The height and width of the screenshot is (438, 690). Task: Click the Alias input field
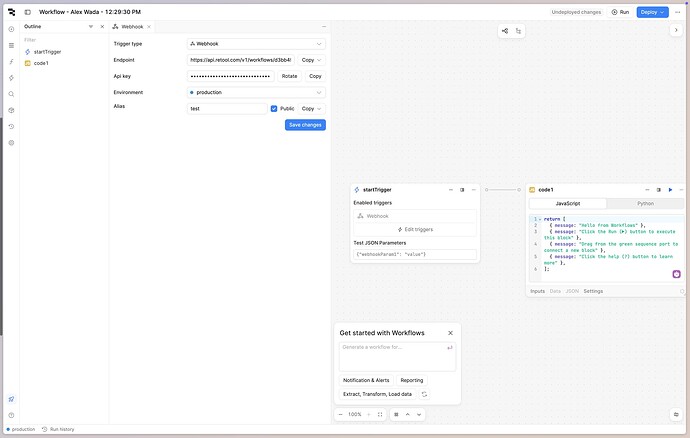[x=227, y=109]
